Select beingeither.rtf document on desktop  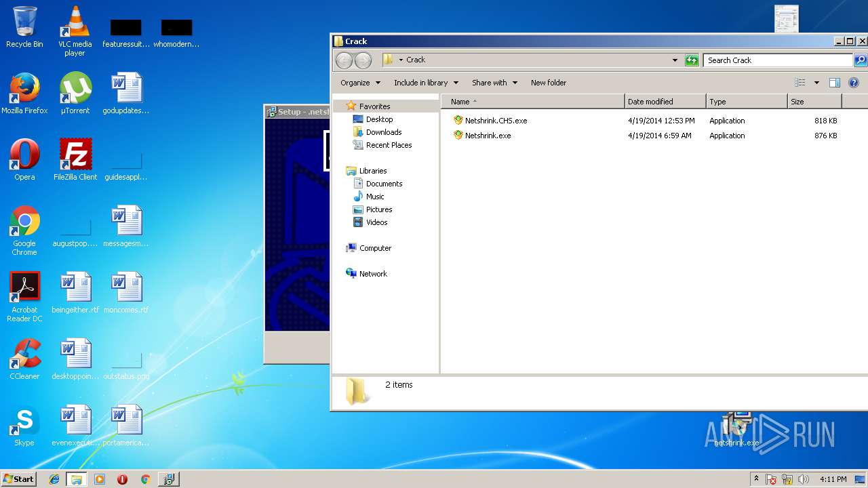(x=75, y=293)
